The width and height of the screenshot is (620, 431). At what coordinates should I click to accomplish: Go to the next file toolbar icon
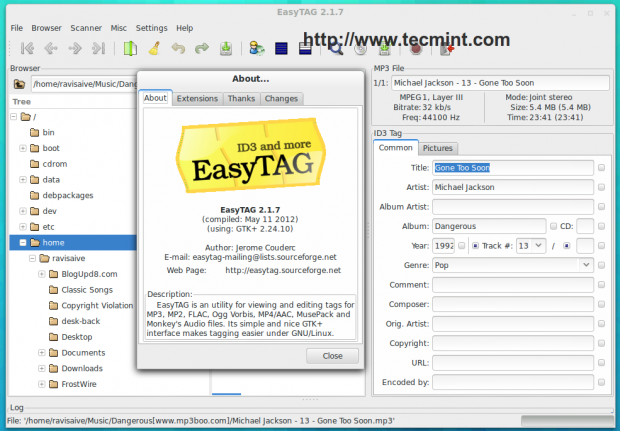[x=75, y=48]
